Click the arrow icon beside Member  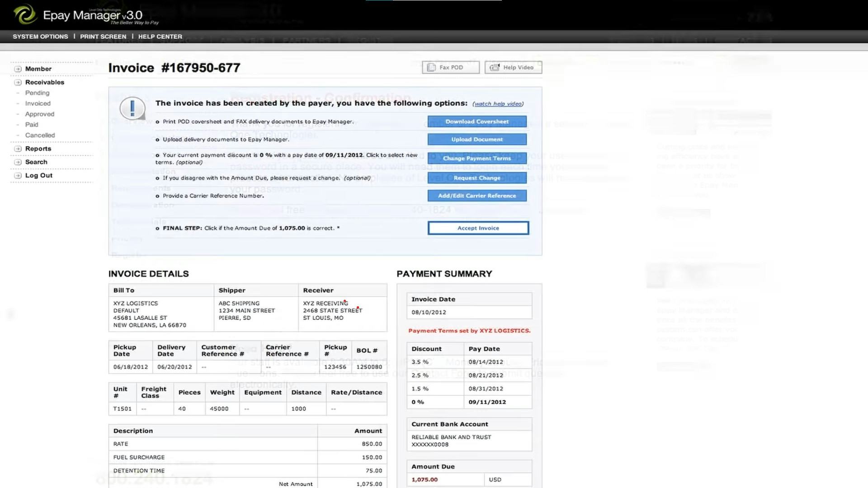pos(17,69)
